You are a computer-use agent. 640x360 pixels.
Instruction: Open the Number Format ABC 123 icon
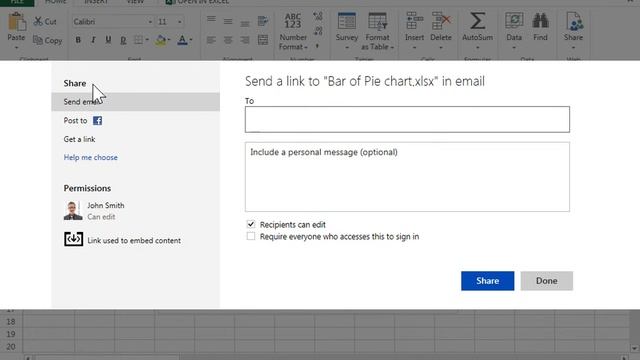[x=293, y=21]
